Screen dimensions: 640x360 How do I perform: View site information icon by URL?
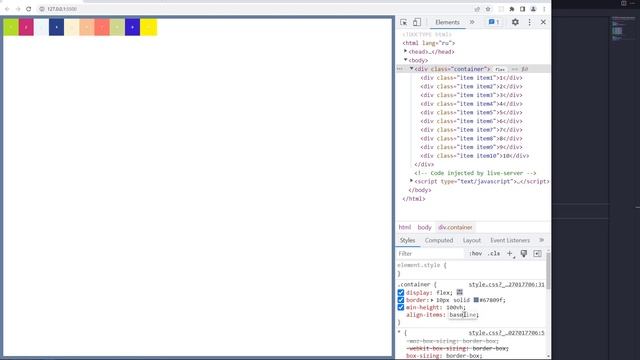(42, 9)
